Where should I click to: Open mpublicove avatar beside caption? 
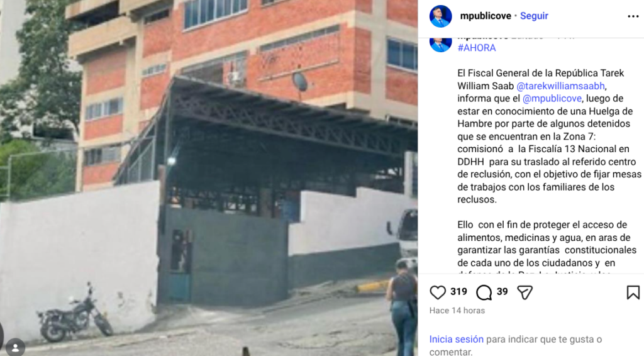tap(441, 45)
